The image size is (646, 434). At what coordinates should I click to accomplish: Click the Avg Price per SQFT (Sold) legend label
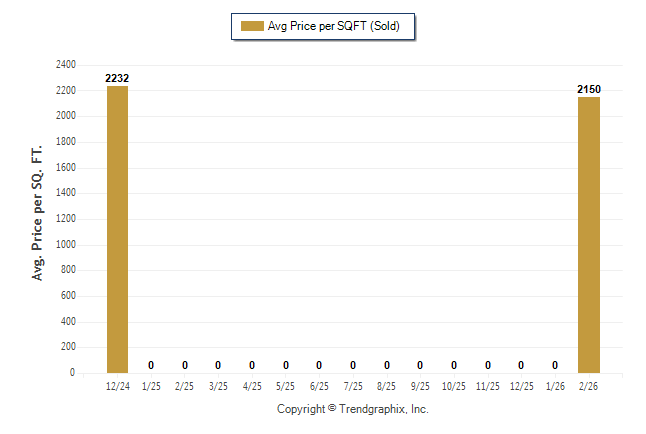(334, 26)
